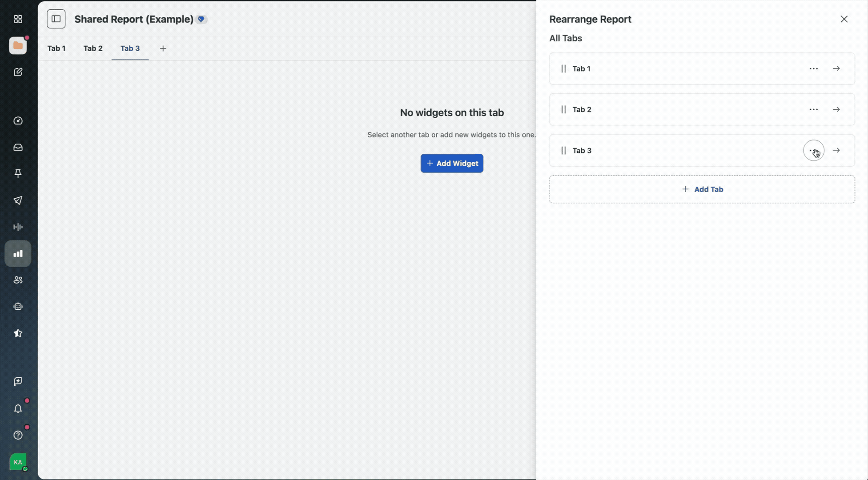Expand Tab 1 with arrow icon
Image resolution: width=868 pixels, height=480 pixels.
[x=836, y=68]
